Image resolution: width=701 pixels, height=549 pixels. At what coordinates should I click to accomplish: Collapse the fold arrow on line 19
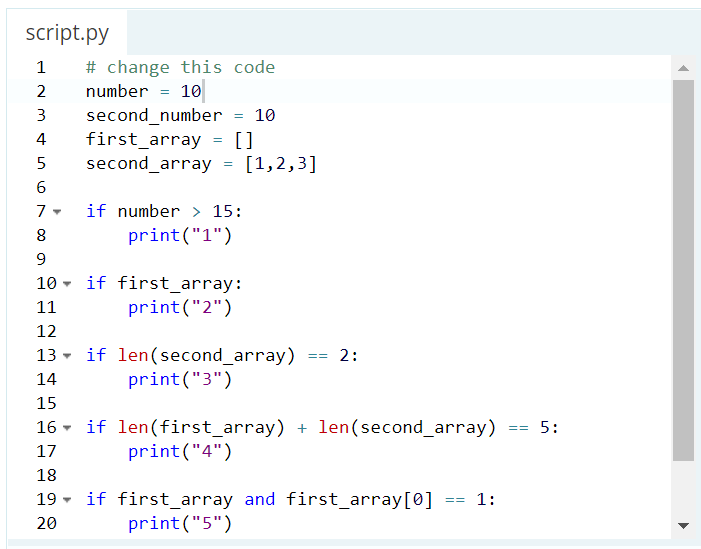point(67,500)
